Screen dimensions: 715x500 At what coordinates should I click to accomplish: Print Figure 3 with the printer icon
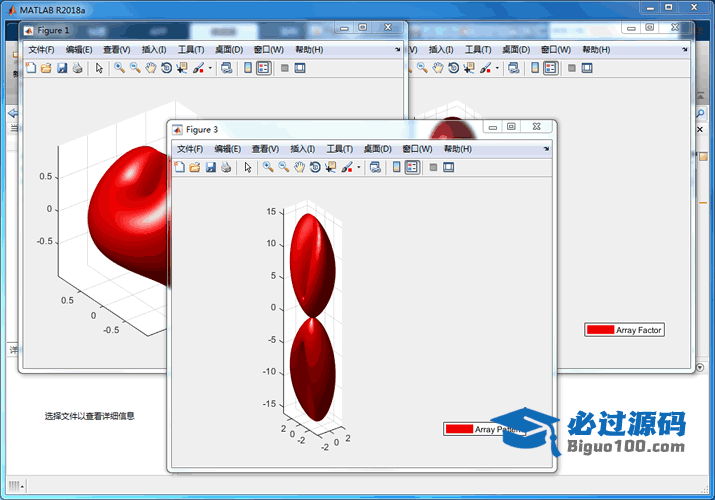226,168
